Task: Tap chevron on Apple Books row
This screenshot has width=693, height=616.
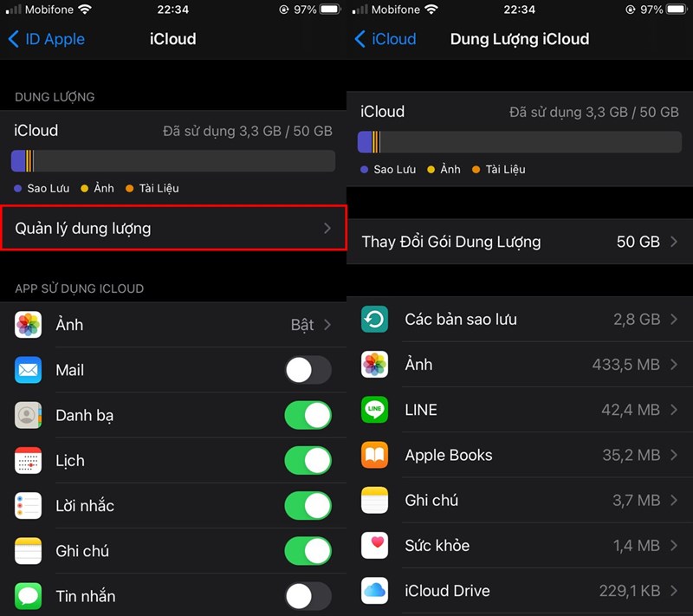Action: click(x=674, y=455)
